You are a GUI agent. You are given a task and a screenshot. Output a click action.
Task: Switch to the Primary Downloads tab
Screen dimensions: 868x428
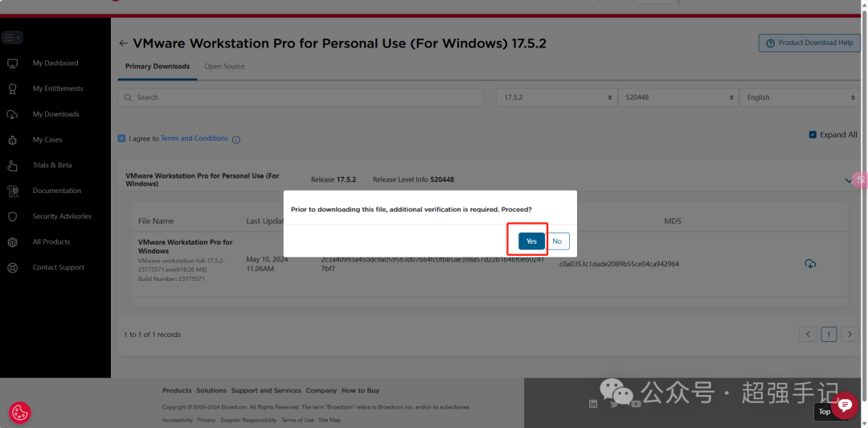[158, 67]
